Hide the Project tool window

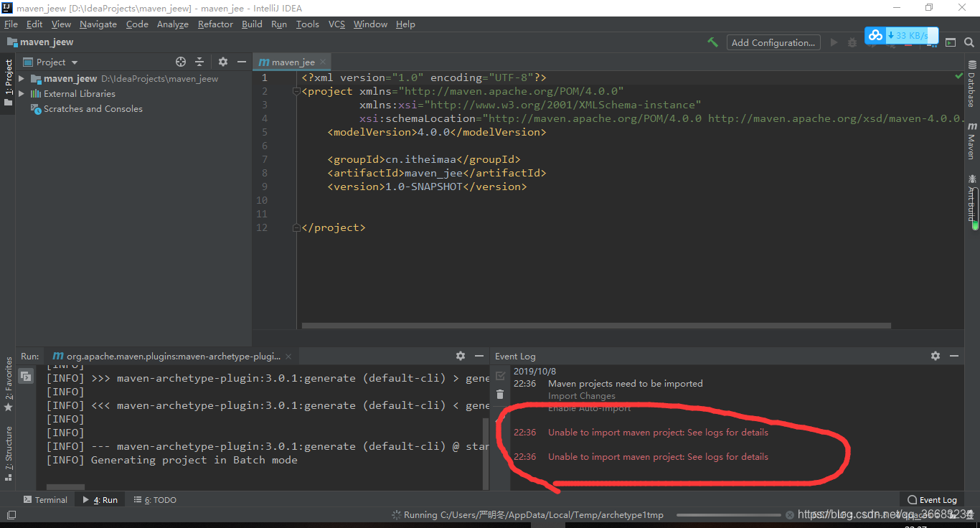(242, 62)
